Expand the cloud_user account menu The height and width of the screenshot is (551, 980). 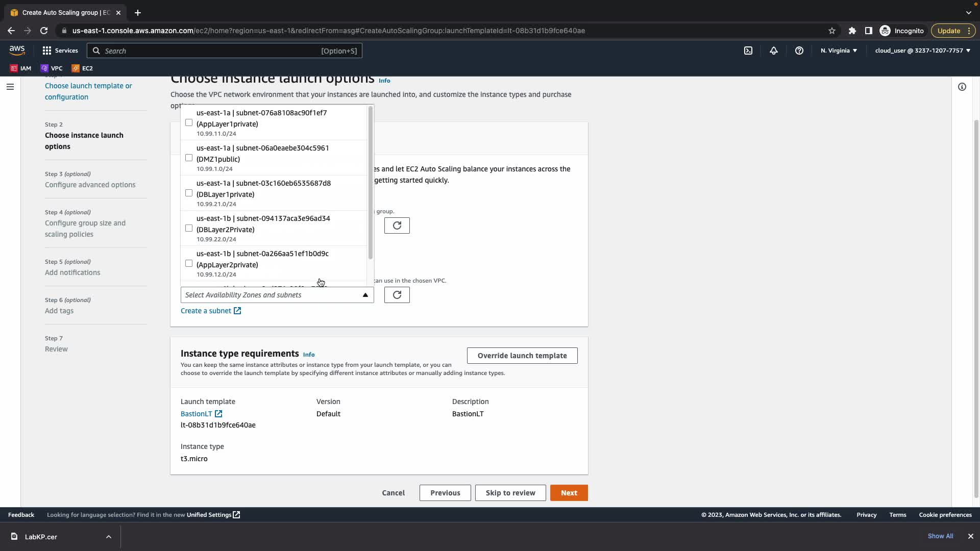(922, 51)
